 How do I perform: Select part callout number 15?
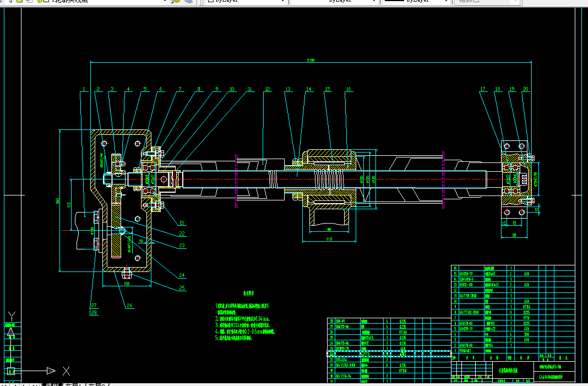pos(328,89)
